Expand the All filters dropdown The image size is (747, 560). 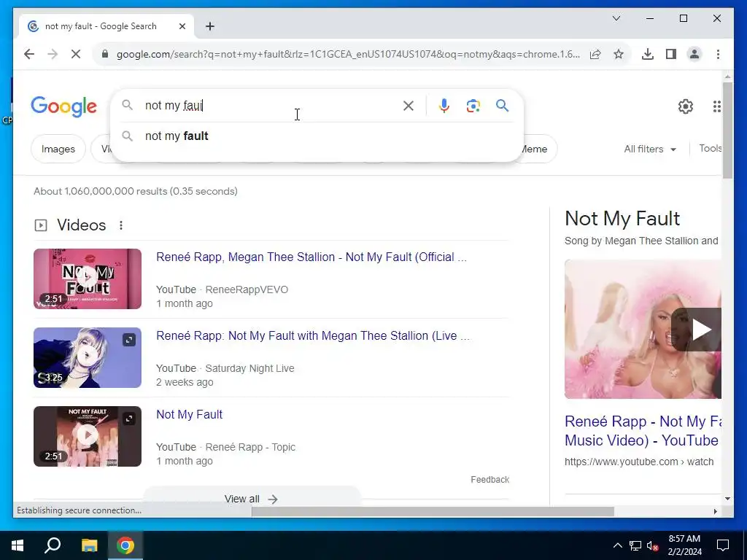pyautogui.click(x=650, y=149)
